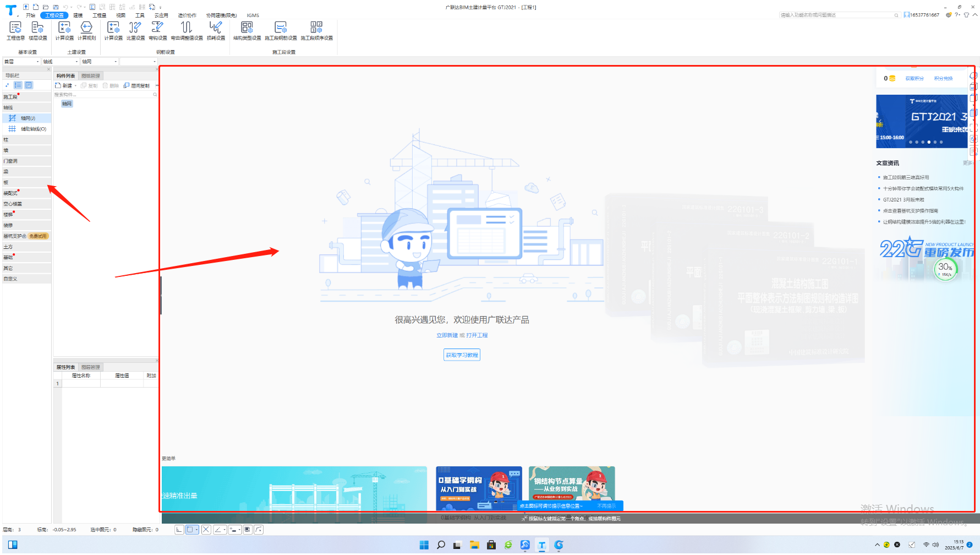Screen dimensions: 980x555
Task: Click the 获取学习教程 button
Action: (x=462, y=355)
